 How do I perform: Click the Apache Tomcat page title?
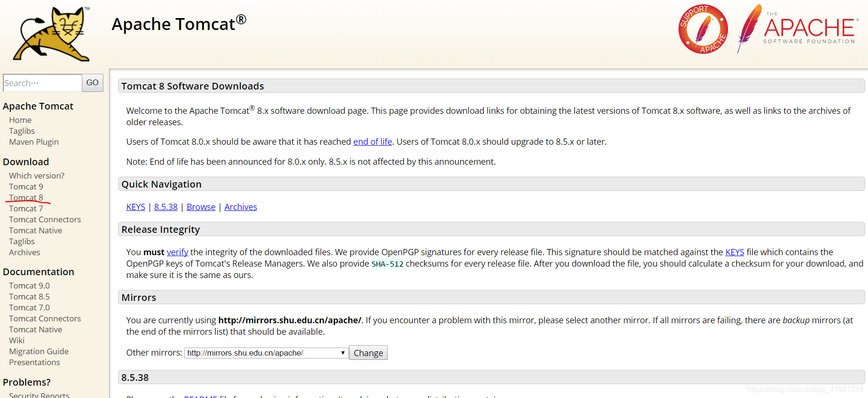click(179, 23)
